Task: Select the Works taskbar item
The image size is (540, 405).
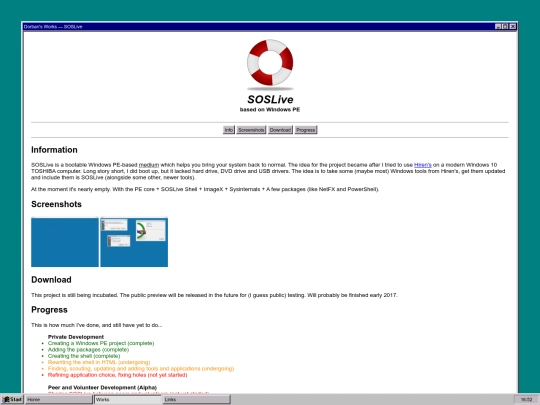Action: click(x=128, y=399)
